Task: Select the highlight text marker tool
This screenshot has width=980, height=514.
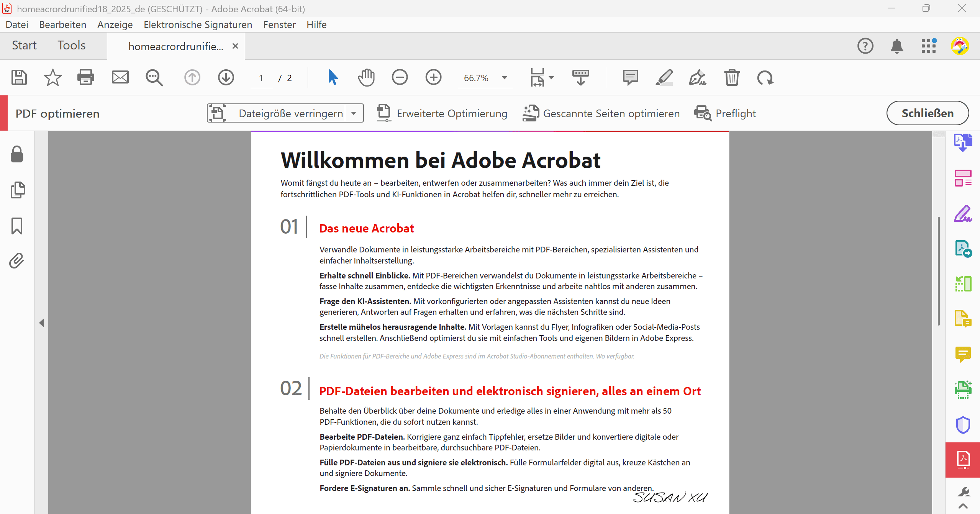Action: (x=664, y=78)
